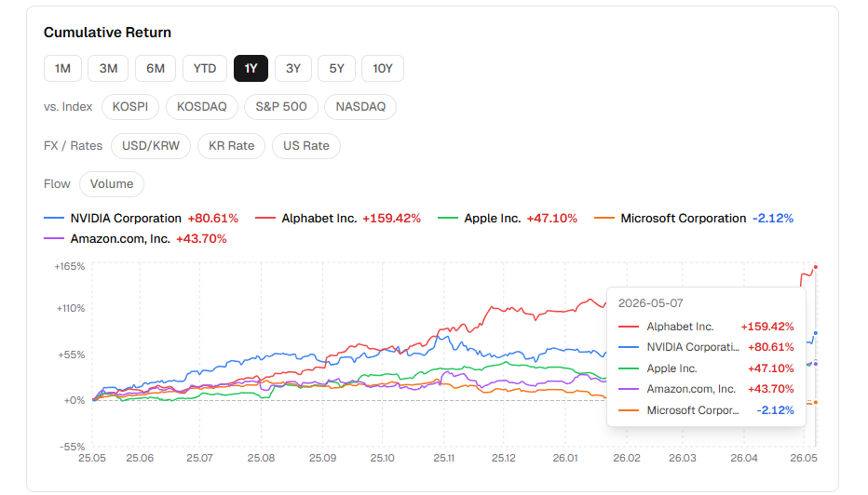Click the 26.03 x-axis label

coord(682,458)
